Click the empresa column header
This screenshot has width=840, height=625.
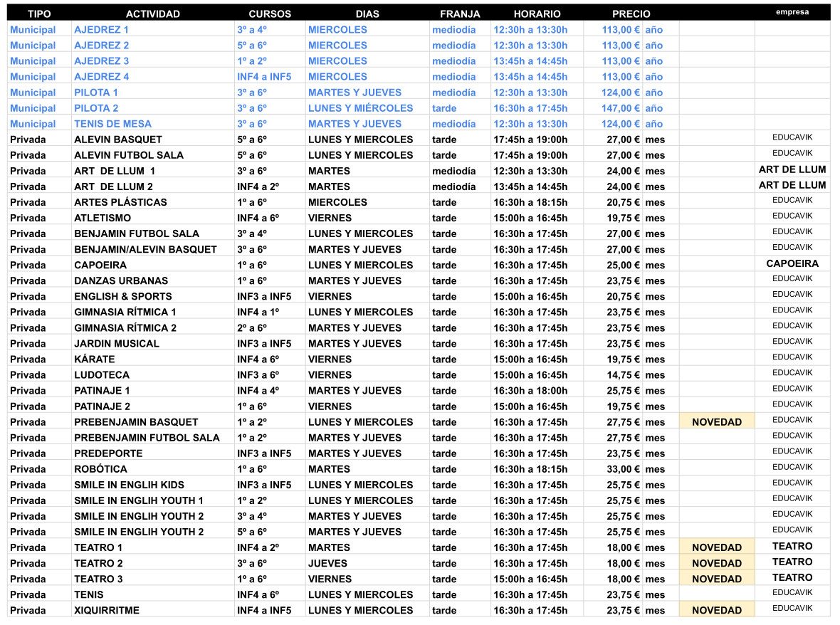pos(792,12)
